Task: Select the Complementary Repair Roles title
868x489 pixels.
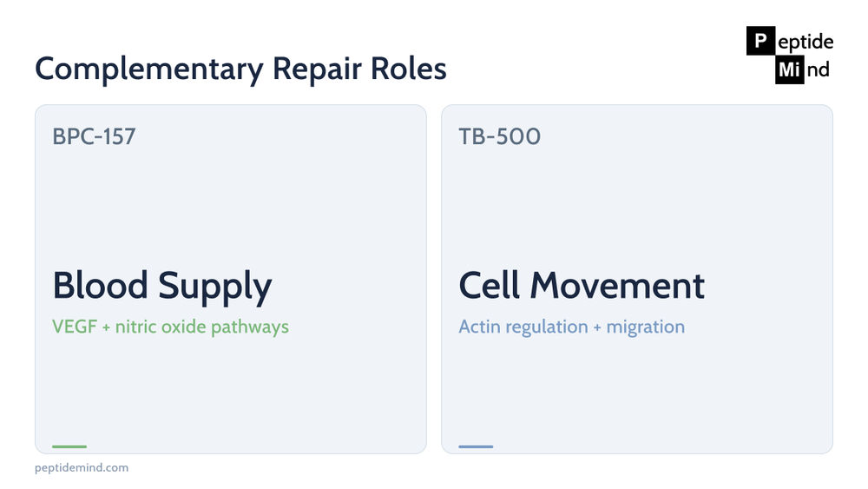Action: [x=240, y=69]
